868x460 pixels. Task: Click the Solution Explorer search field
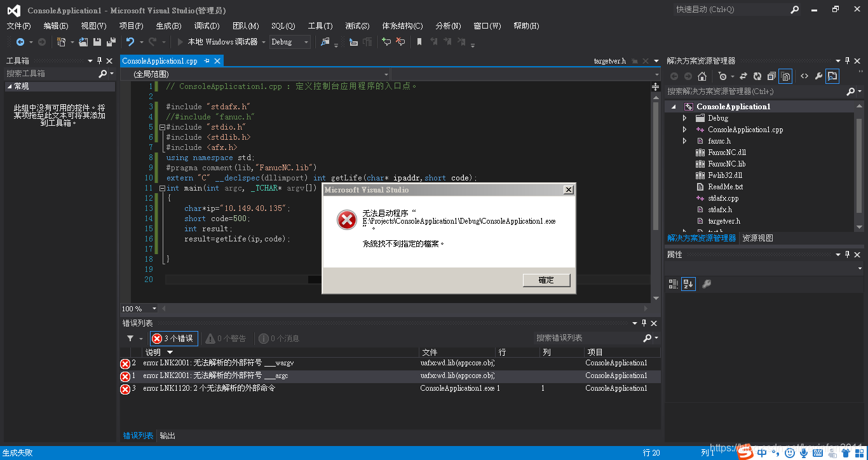(756, 91)
